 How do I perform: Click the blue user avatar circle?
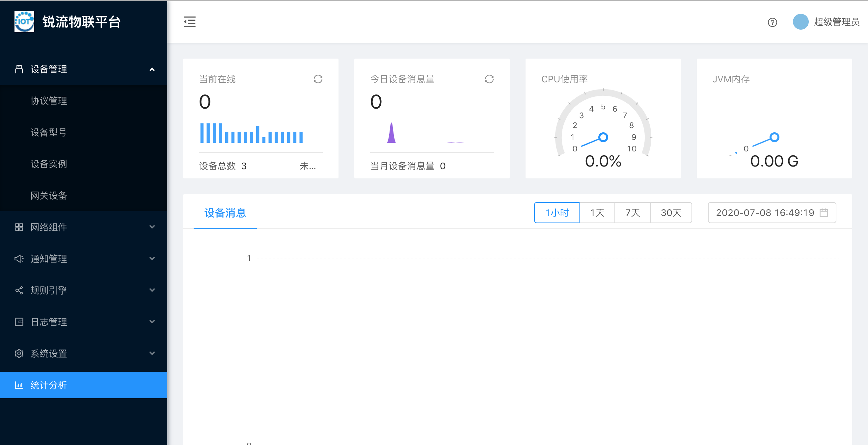800,22
